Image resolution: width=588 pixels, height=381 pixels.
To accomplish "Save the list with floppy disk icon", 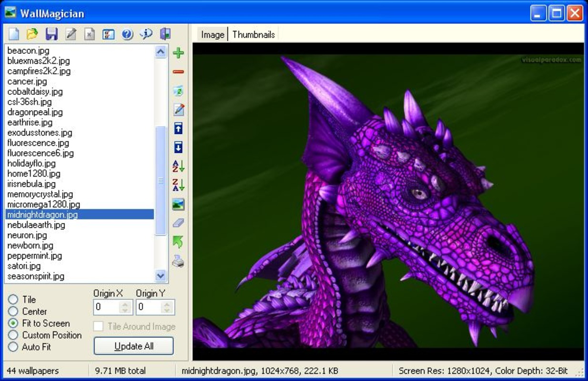I will pos(51,34).
